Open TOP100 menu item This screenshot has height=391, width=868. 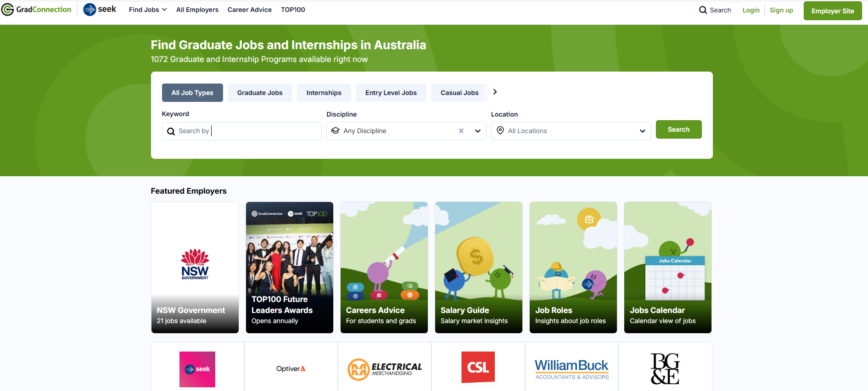coord(293,10)
